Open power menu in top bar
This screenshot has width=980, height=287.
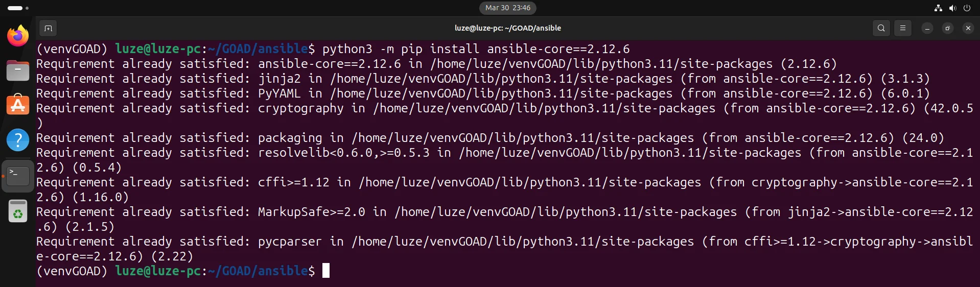(967, 8)
